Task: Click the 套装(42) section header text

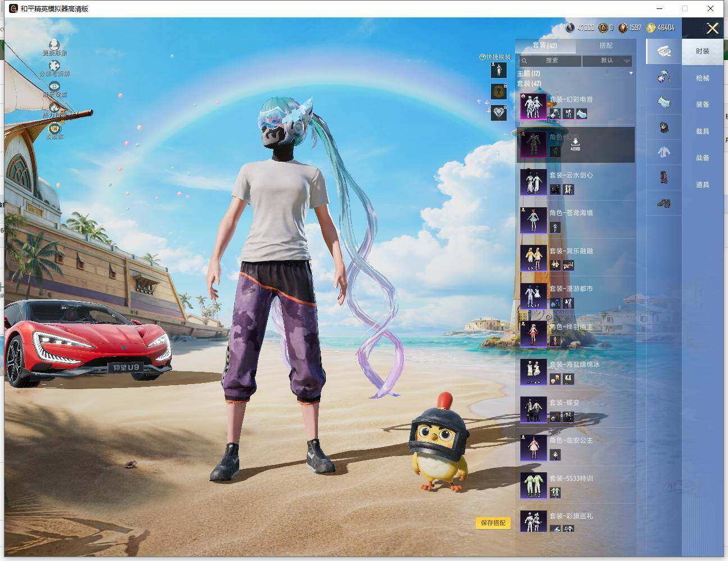Action: (529, 84)
